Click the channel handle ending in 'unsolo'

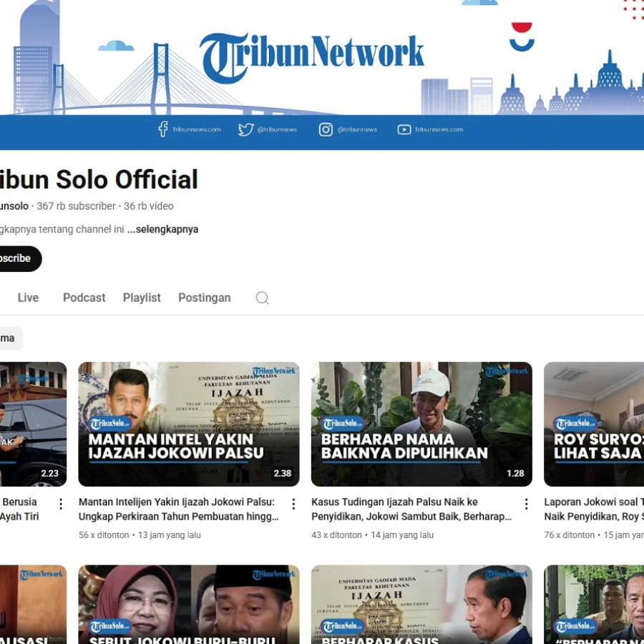(x=14, y=206)
